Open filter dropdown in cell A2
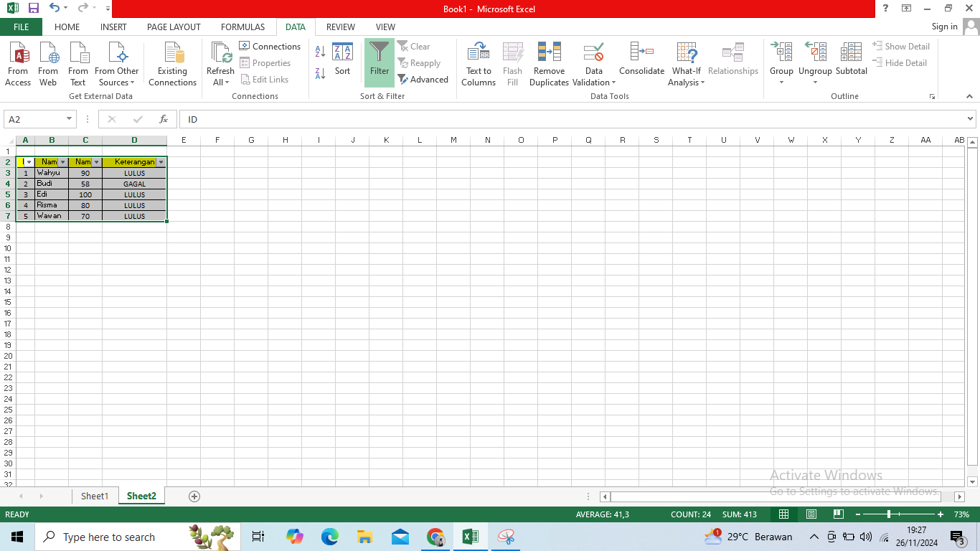980x551 pixels. point(29,162)
